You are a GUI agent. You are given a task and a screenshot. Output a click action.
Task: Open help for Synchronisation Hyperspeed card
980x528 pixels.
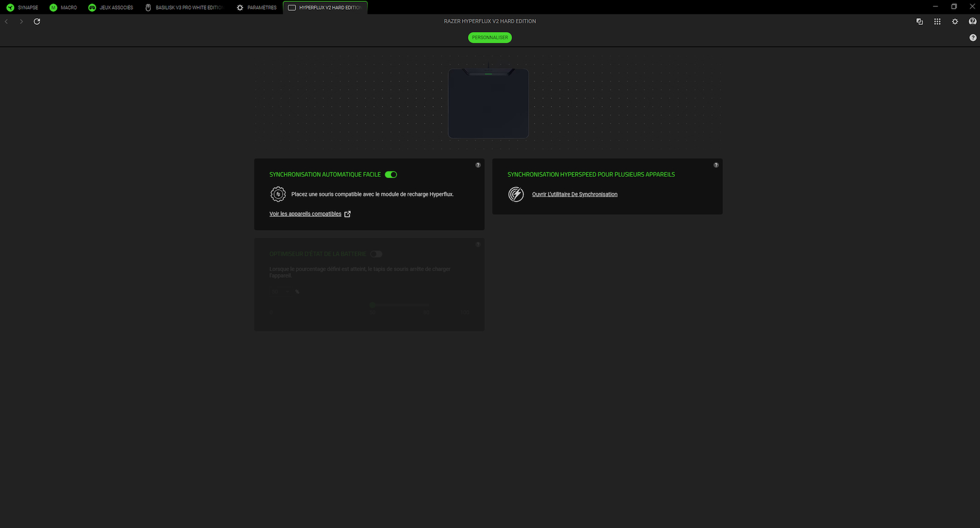[716, 165]
